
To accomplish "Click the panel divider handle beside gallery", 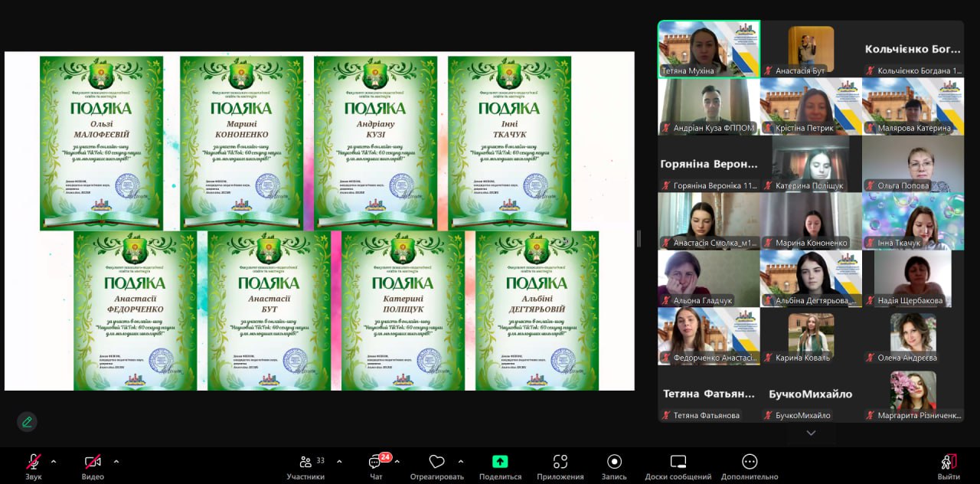I will pyautogui.click(x=639, y=239).
